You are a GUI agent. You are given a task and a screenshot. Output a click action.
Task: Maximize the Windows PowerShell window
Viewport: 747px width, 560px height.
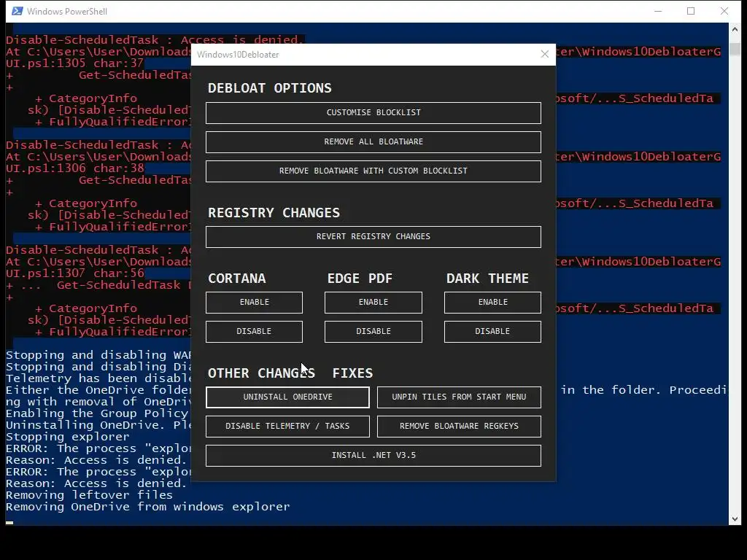pos(691,11)
